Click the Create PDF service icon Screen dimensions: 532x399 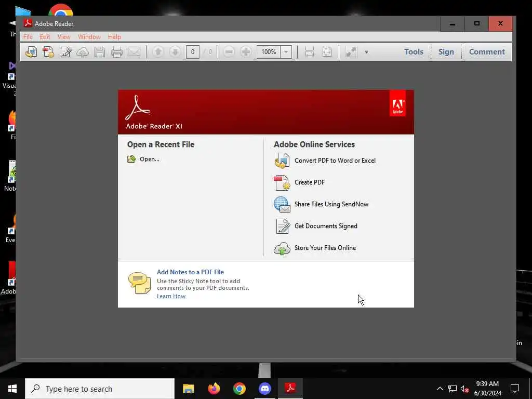click(282, 182)
